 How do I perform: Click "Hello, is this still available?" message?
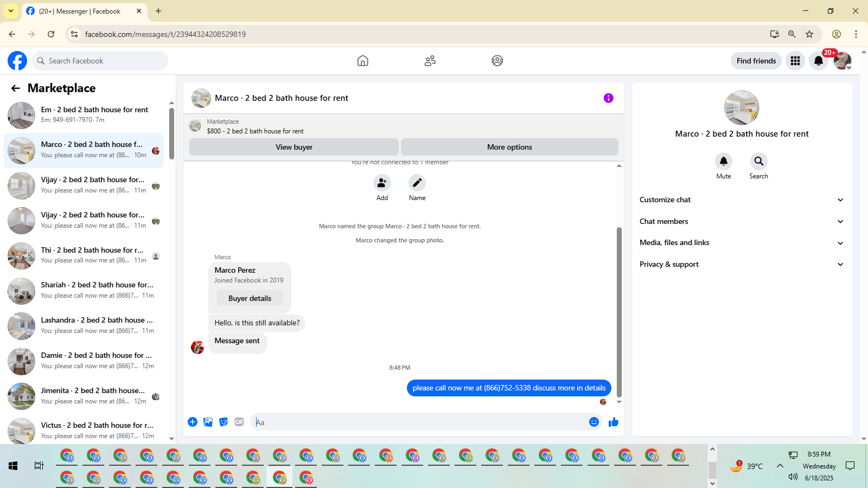(257, 323)
